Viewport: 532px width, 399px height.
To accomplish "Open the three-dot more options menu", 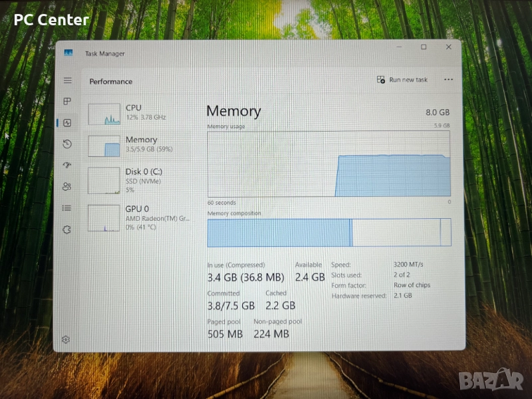I will click(448, 80).
